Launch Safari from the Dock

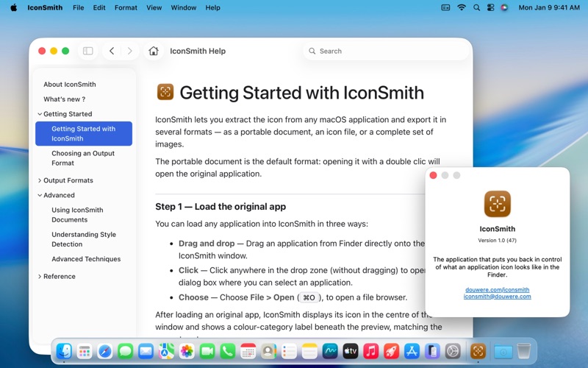(x=104, y=352)
